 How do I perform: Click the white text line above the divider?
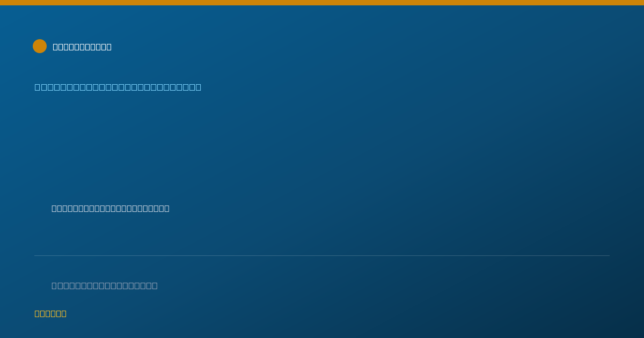pyautogui.click(x=111, y=208)
